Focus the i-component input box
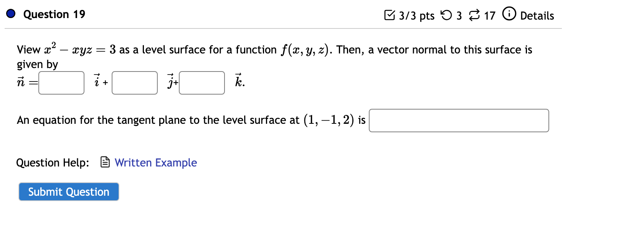 click(61, 83)
